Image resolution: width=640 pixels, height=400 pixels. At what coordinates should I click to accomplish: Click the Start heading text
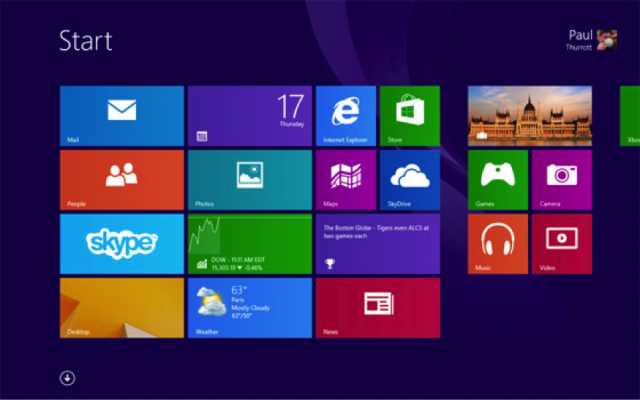coord(86,40)
